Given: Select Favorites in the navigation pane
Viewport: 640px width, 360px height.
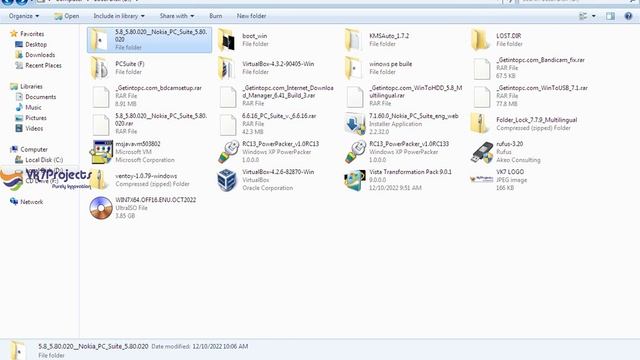Looking at the screenshot, I should pos(28,34).
